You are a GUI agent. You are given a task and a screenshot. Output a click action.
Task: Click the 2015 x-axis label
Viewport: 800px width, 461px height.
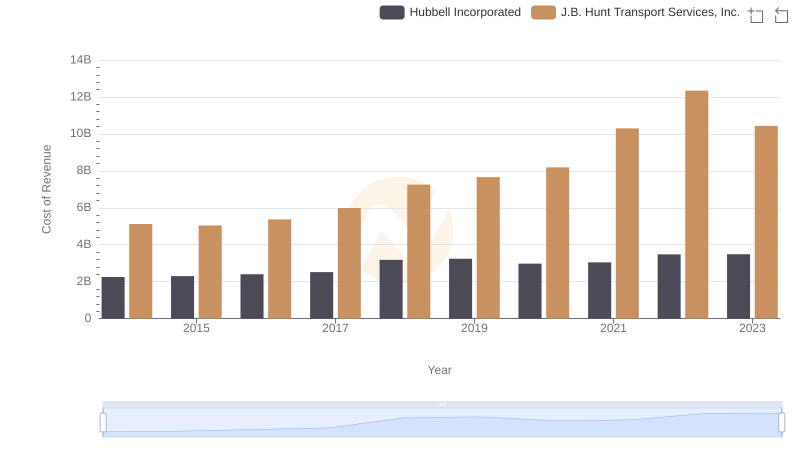196,328
